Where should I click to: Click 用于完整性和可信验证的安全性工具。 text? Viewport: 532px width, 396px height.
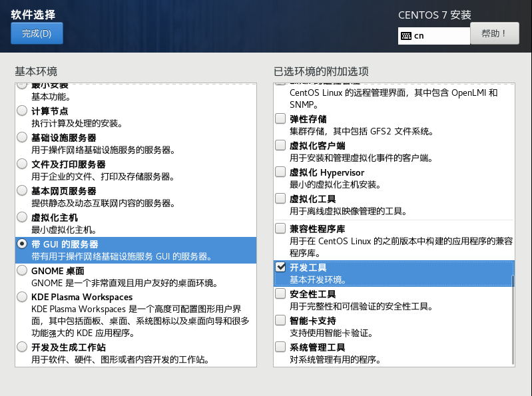tap(362, 307)
